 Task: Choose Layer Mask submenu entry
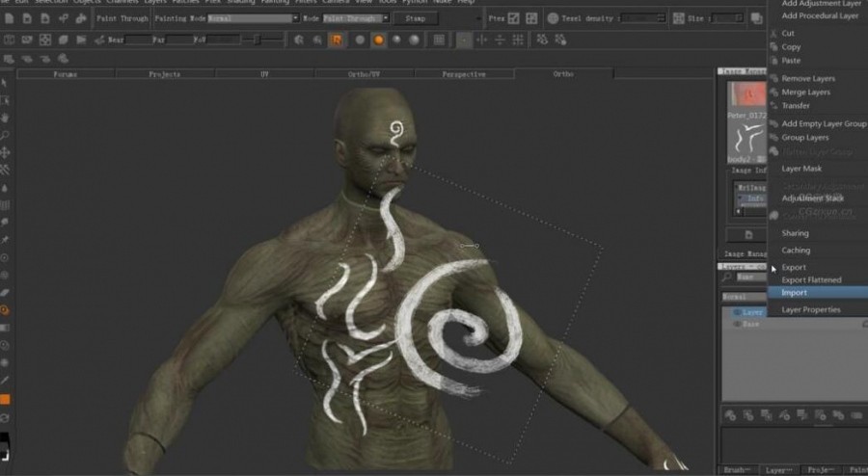[x=801, y=169]
